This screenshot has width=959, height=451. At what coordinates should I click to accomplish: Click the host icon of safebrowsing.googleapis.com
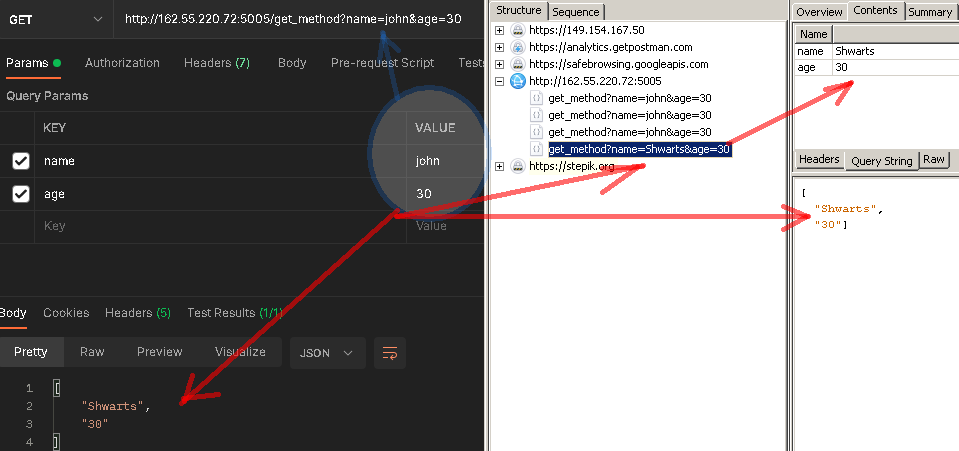(x=517, y=64)
